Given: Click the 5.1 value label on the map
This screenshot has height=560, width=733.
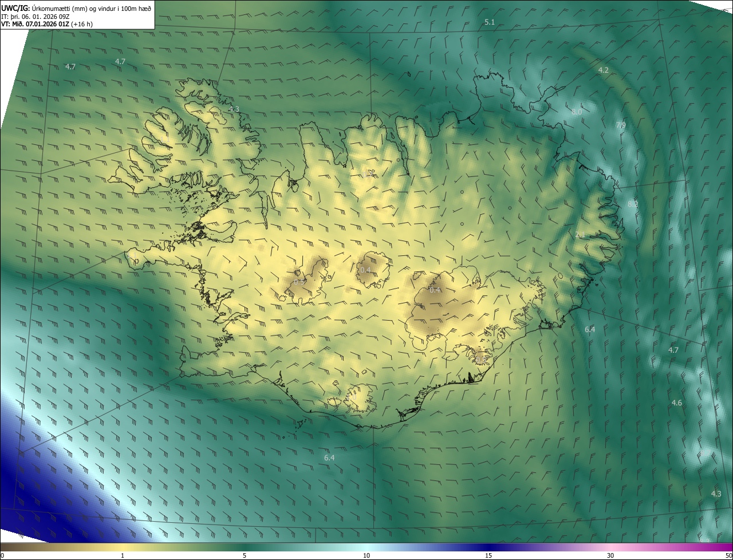Looking at the screenshot, I should 490,22.
